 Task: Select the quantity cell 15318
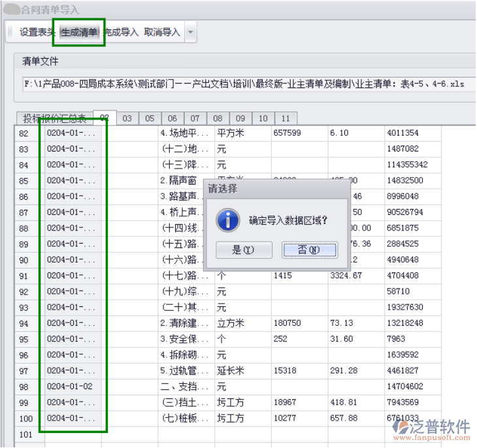(300, 371)
